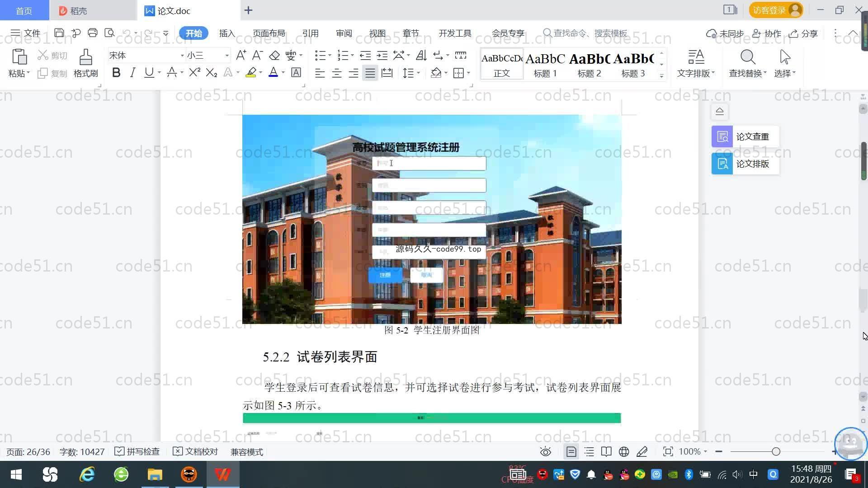Switch to the 稻壳 document tab
868x488 pixels.
coord(93,10)
